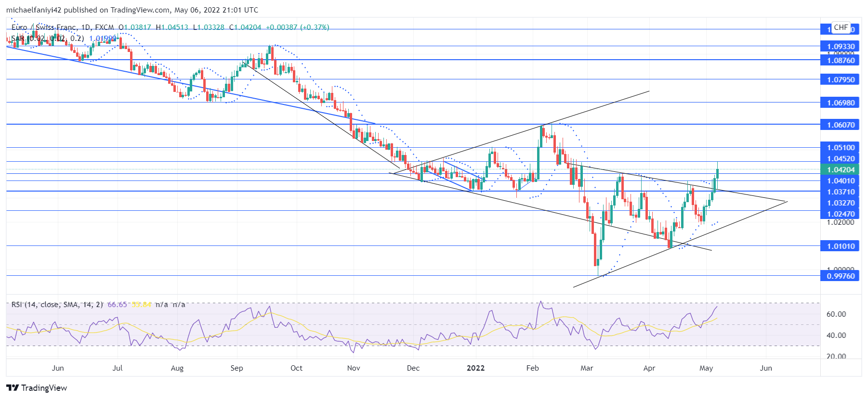Image resolution: width=868 pixels, height=399 pixels.
Task: Click the Jun label following May
Action: point(766,368)
